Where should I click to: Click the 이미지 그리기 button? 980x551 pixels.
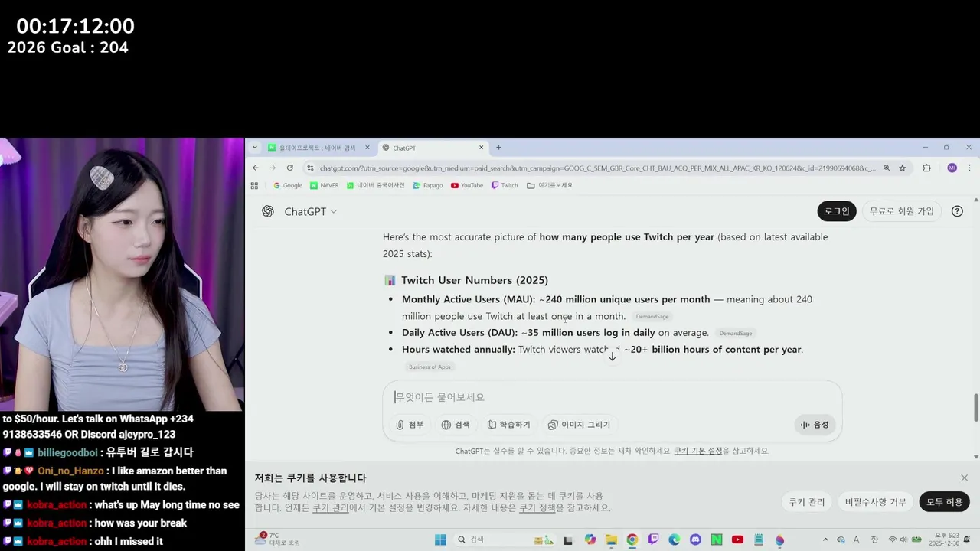coord(579,425)
